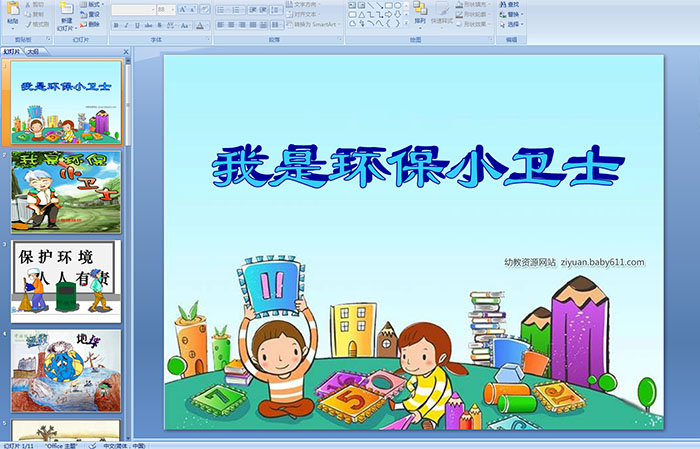This screenshot has height=449, width=700.
Task: Open the Columns dropdown in paragraph group
Action: click(x=277, y=25)
